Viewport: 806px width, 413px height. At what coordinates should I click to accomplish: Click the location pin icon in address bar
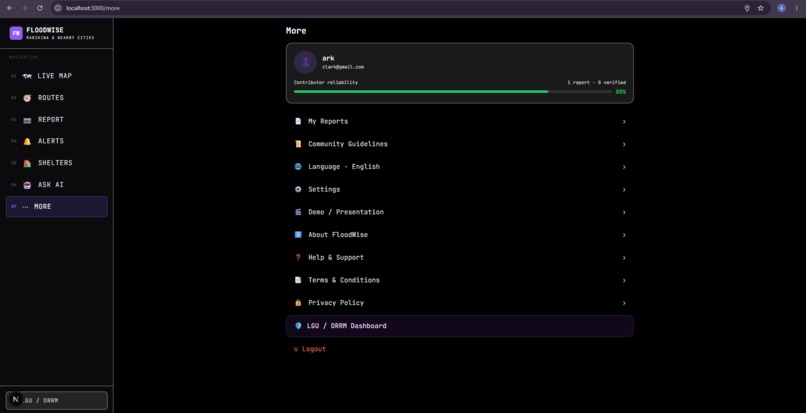747,8
